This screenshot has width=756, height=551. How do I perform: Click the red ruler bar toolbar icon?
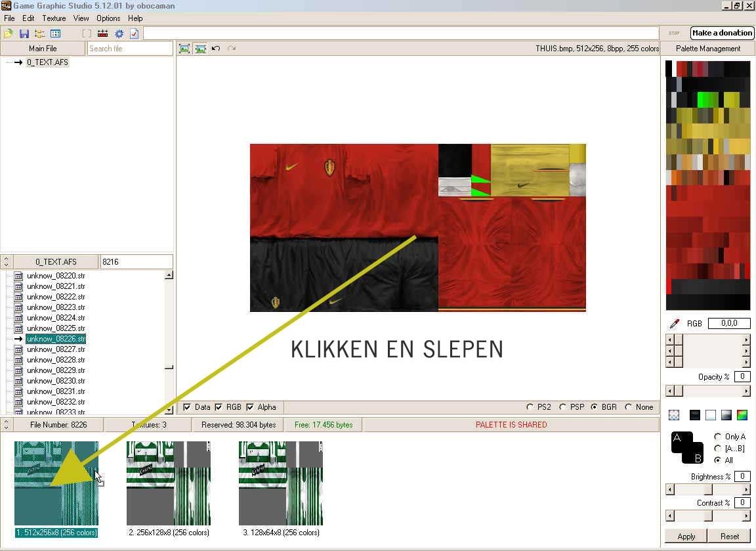pyautogui.click(x=102, y=33)
